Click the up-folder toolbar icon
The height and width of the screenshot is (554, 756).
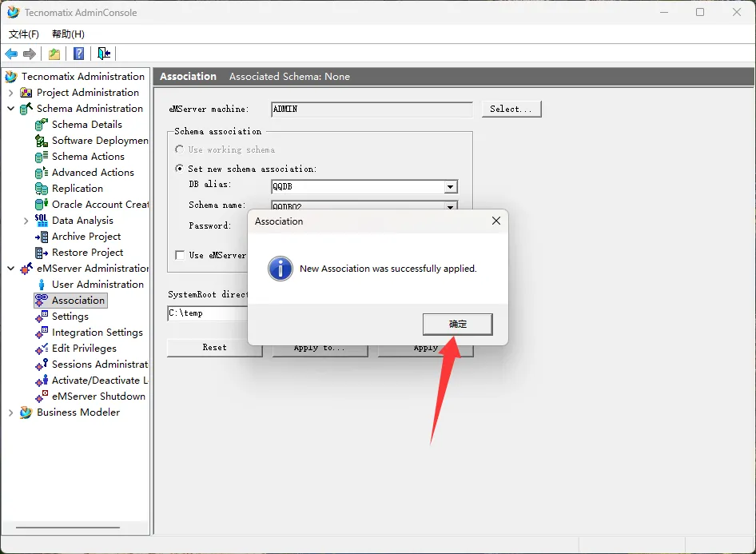point(54,54)
